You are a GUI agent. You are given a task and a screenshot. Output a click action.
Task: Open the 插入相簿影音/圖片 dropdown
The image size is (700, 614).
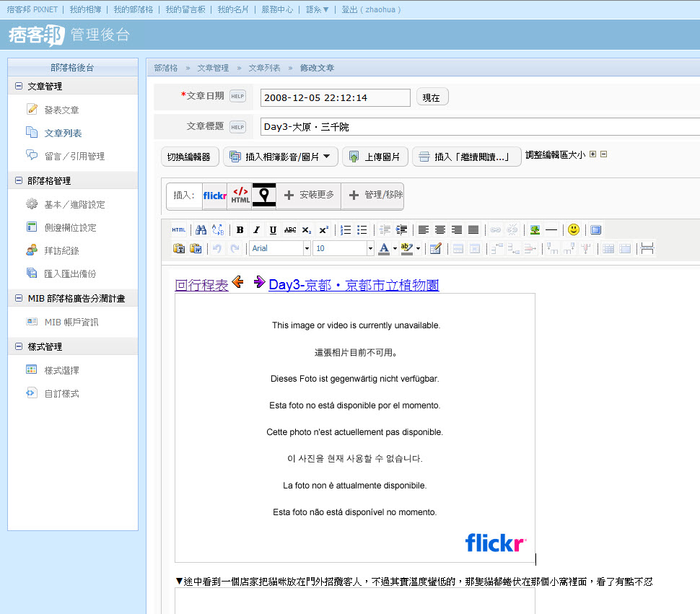click(x=280, y=157)
